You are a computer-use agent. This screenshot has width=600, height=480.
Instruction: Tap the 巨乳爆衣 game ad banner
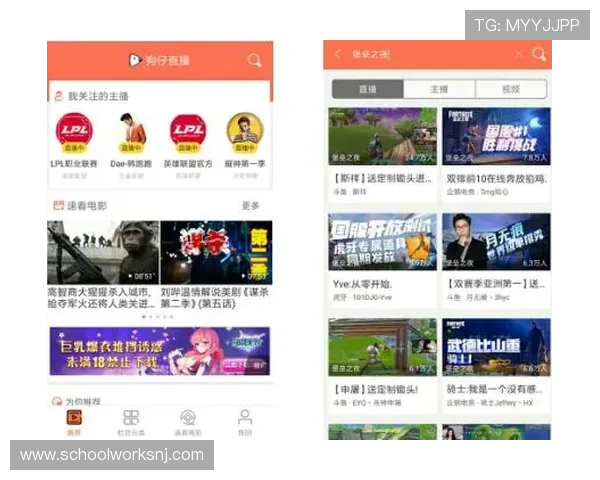click(160, 351)
